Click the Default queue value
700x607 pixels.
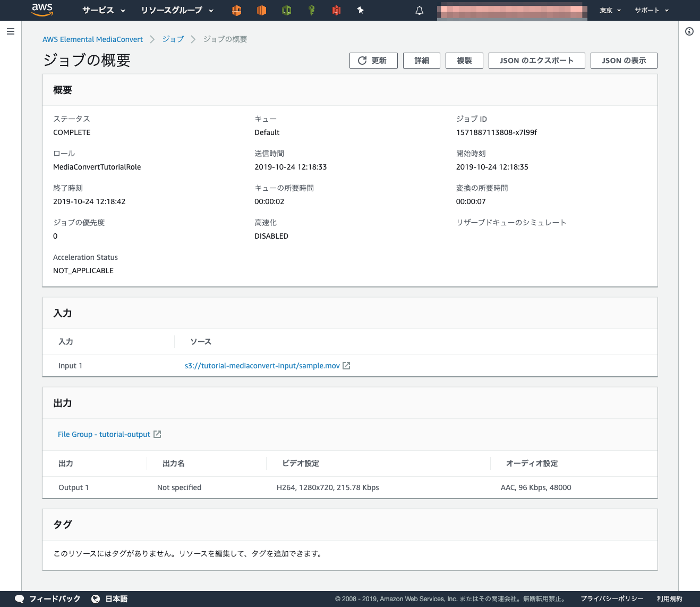click(267, 132)
